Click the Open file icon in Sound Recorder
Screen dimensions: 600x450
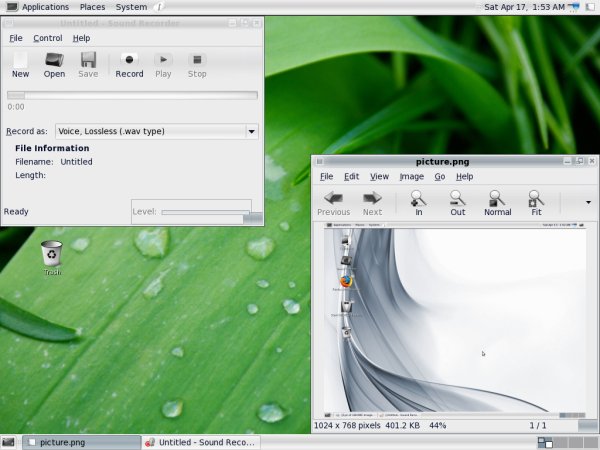[x=54, y=65]
